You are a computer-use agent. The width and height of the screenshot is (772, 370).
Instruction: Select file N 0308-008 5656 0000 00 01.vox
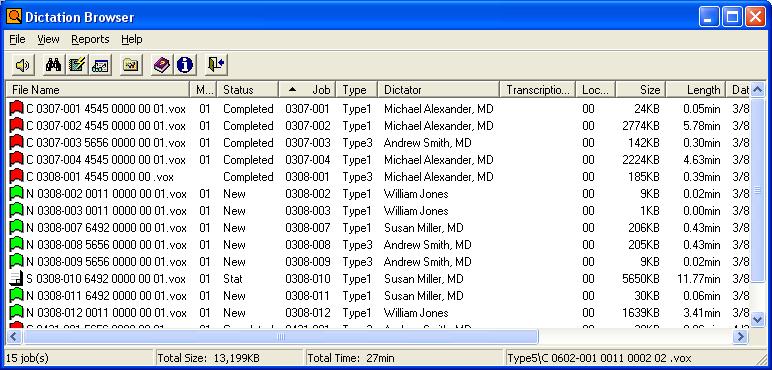point(106,245)
